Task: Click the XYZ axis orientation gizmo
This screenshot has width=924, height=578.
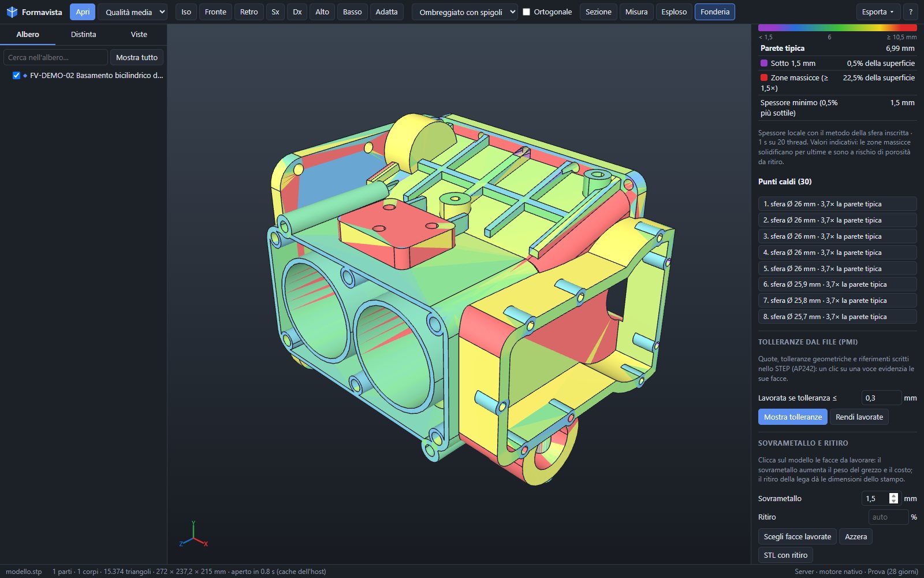Action: (x=193, y=535)
